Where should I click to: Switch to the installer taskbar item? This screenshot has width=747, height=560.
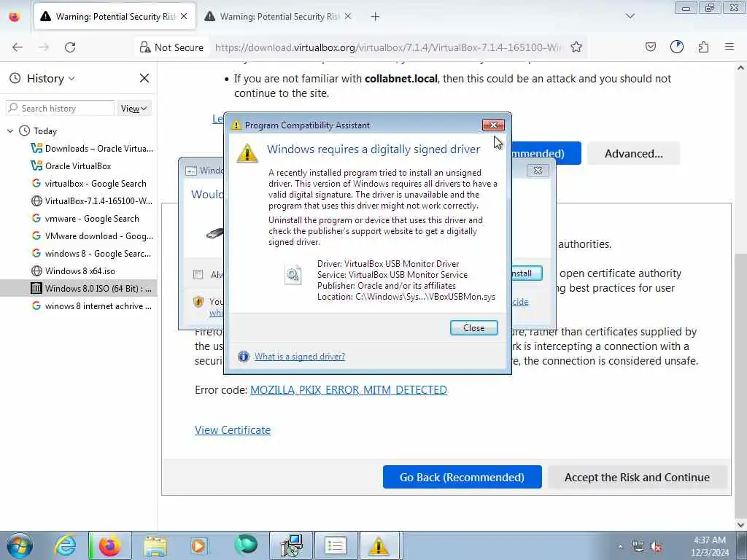click(x=291, y=545)
